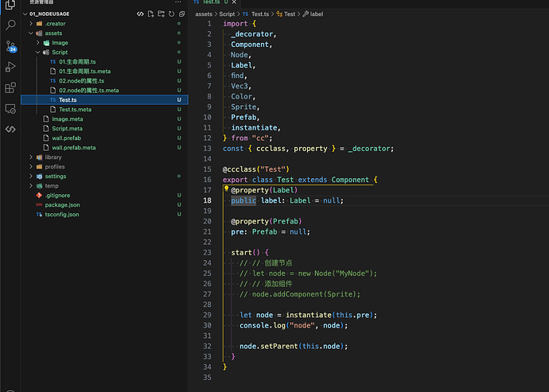Open package.json from the explorer
Image resolution: width=549 pixels, height=392 pixels.
point(62,205)
